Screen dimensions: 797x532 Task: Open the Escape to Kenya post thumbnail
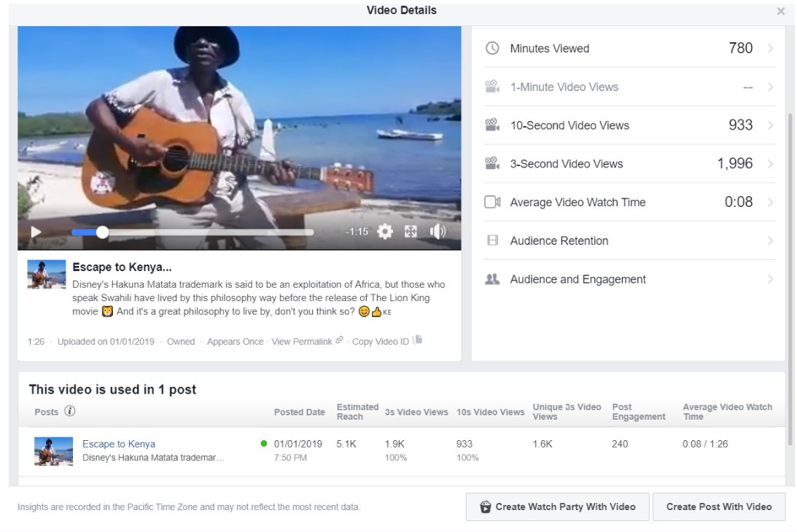coord(54,451)
